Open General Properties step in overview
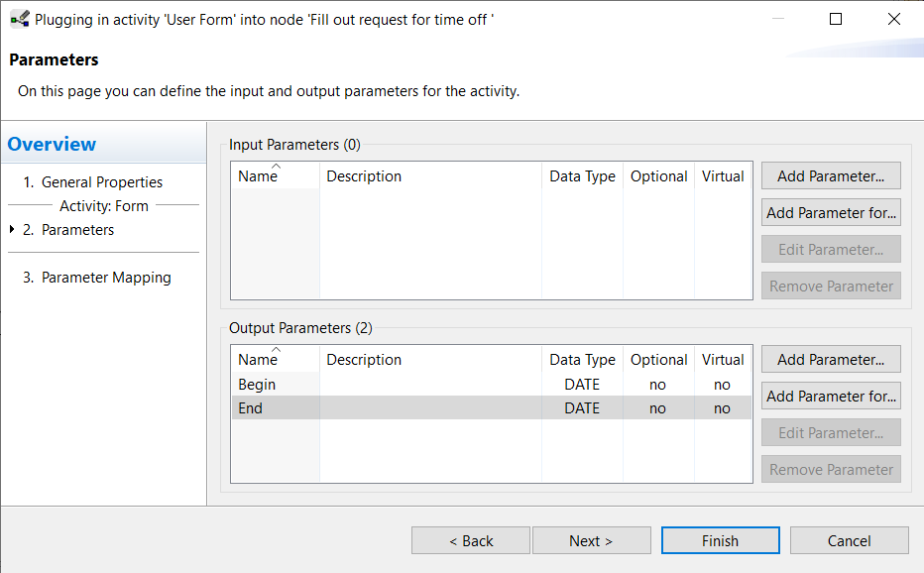Image resolution: width=924 pixels, height=573 pixels. (93, 182)
